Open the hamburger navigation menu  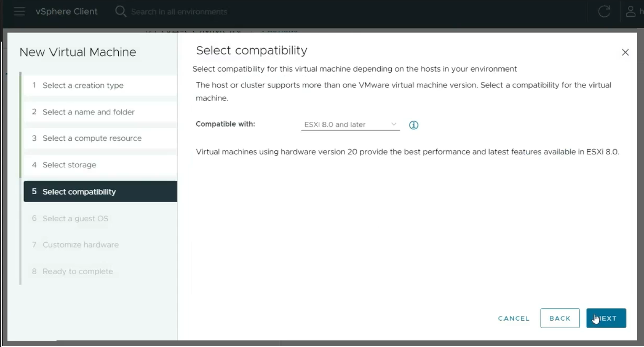click(19, 11)
